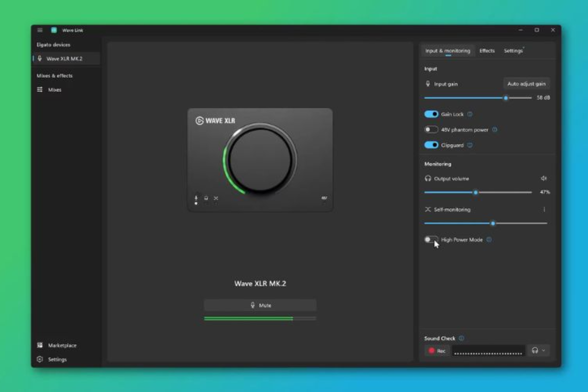Click the microphone icon beside Wave XLR MK.2
The image size is (588, 392).
40,59
